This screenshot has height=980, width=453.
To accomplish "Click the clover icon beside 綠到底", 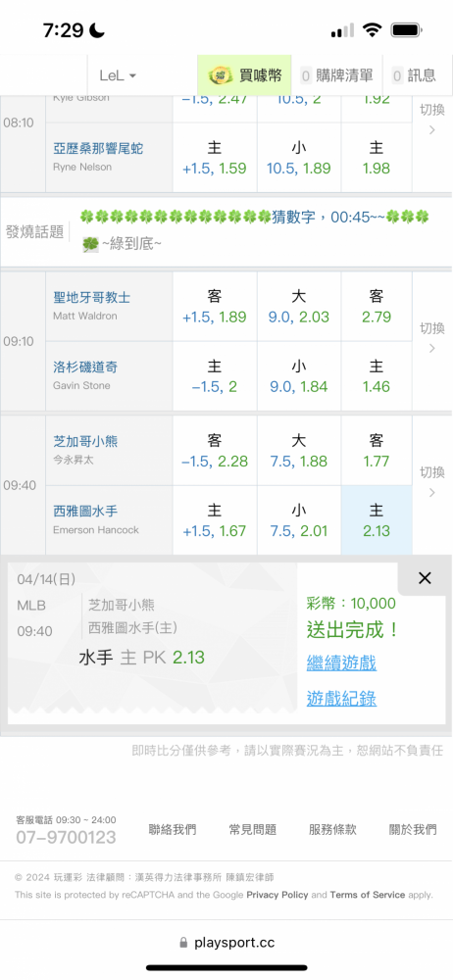I will (91, 244).
